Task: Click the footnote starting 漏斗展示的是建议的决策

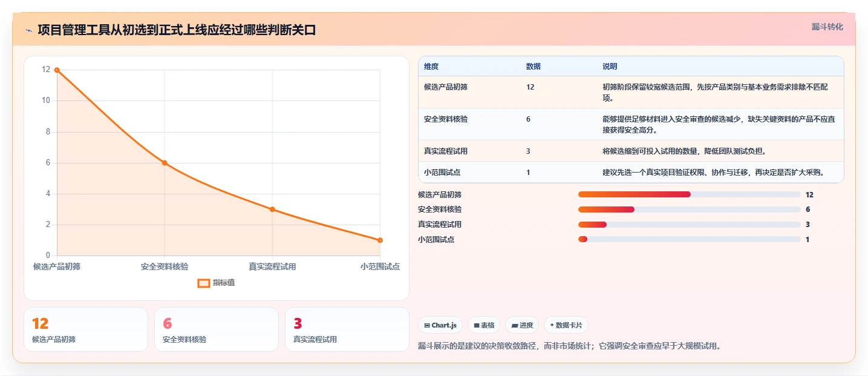Action: point(569,346)
